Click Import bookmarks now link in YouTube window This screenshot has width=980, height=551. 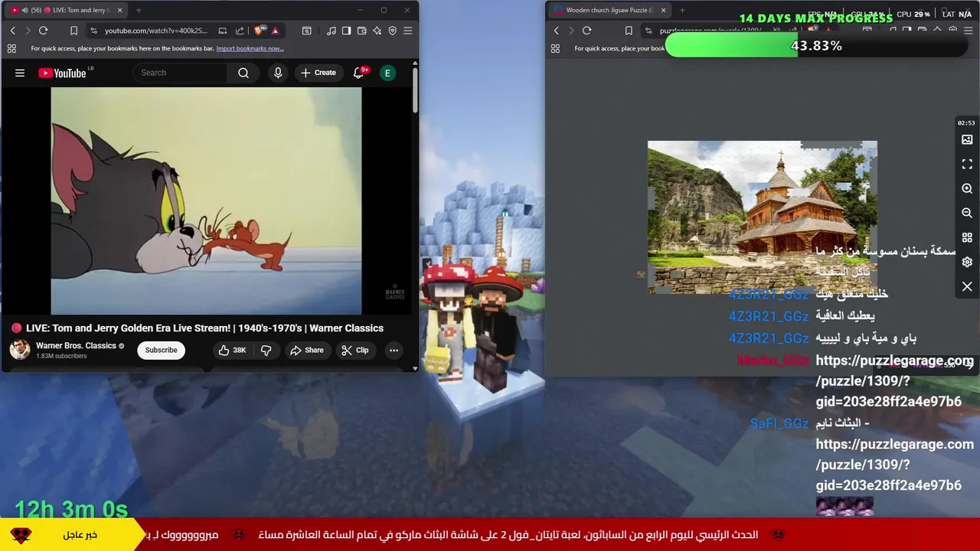pos(250,48)
